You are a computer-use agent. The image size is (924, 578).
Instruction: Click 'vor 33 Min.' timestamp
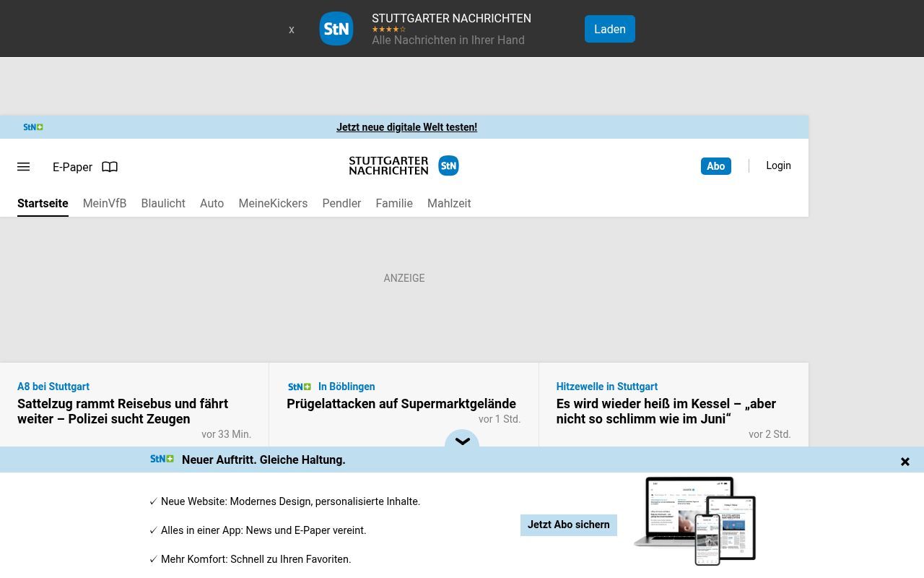click(226, 434)
